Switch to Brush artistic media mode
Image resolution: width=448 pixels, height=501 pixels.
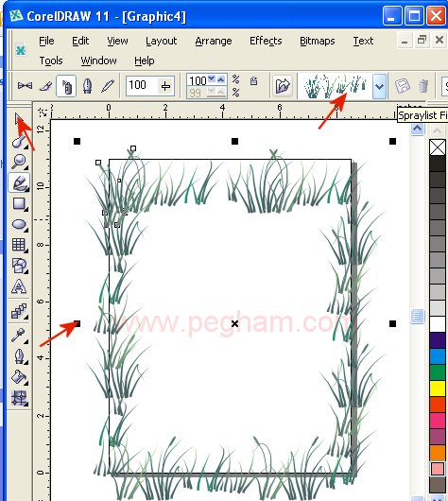(x=45, y=86)
